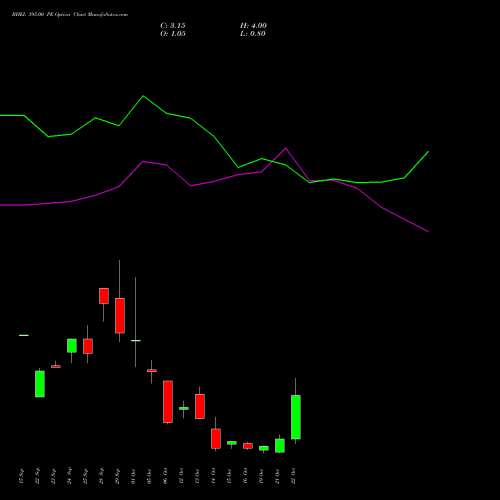This screenshot has height=500, width=500.
Task: Click the green indicator line's right endpoint
Action: [x=428, y=152]
